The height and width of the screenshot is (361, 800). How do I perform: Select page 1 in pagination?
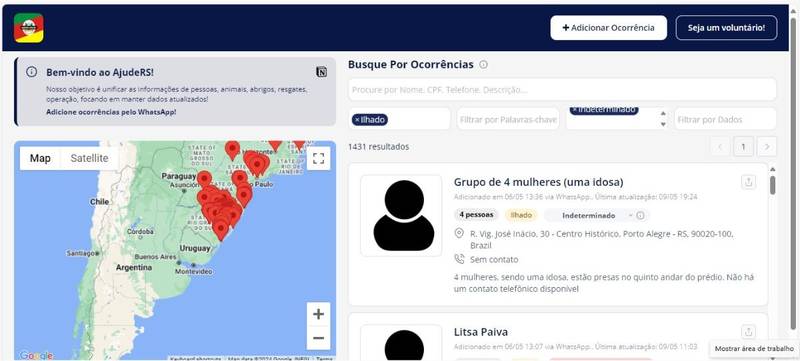pyautogui.click(x=743, y=147)
